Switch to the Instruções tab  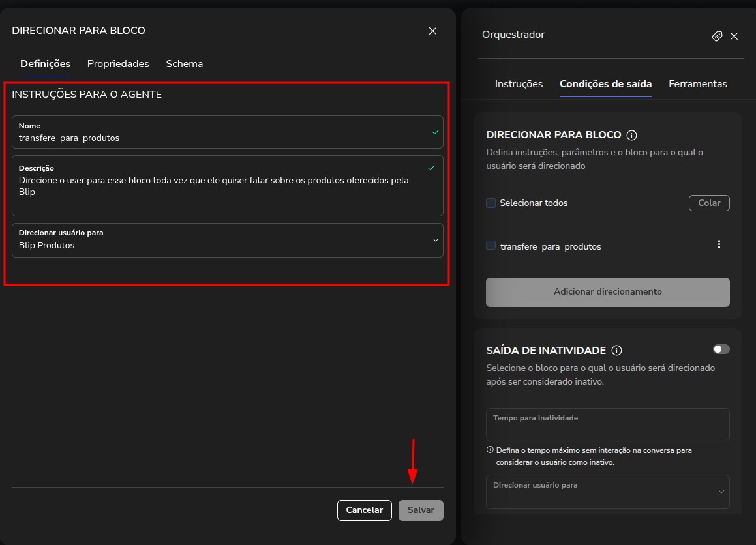pyautogui.click(x=519, y=84)
